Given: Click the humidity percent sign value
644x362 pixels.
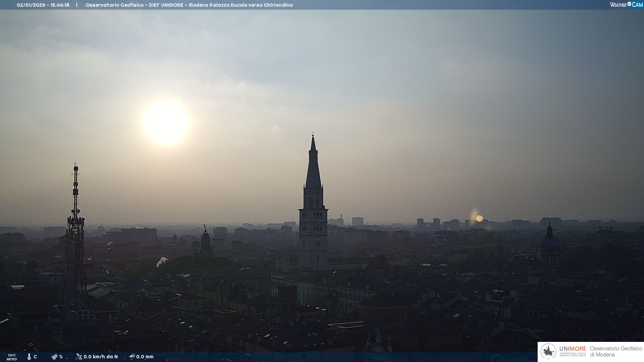Looking at the screenshot, I should click(61, 357).
